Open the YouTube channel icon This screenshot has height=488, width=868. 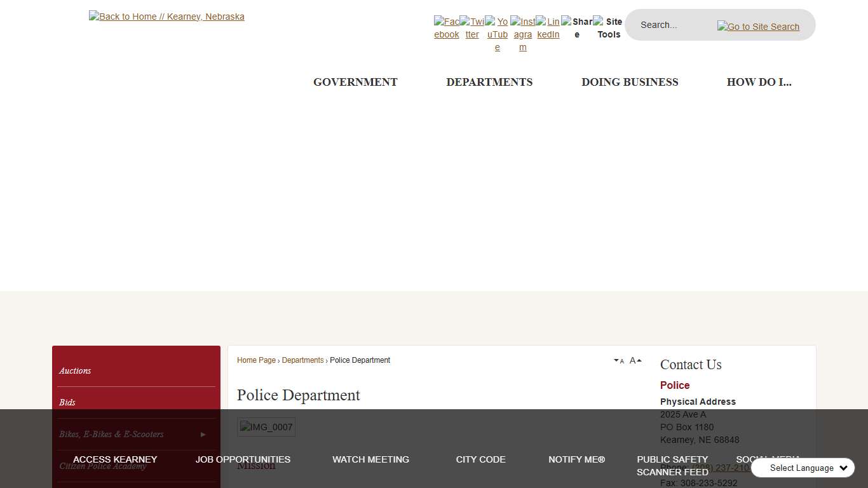497,32
